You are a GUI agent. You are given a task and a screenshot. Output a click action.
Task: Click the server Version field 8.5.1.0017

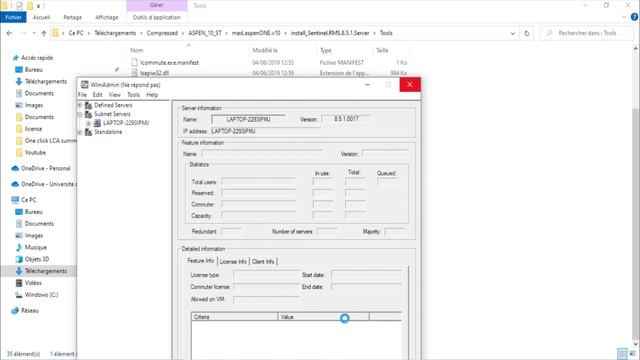click(x=346, y=119)
